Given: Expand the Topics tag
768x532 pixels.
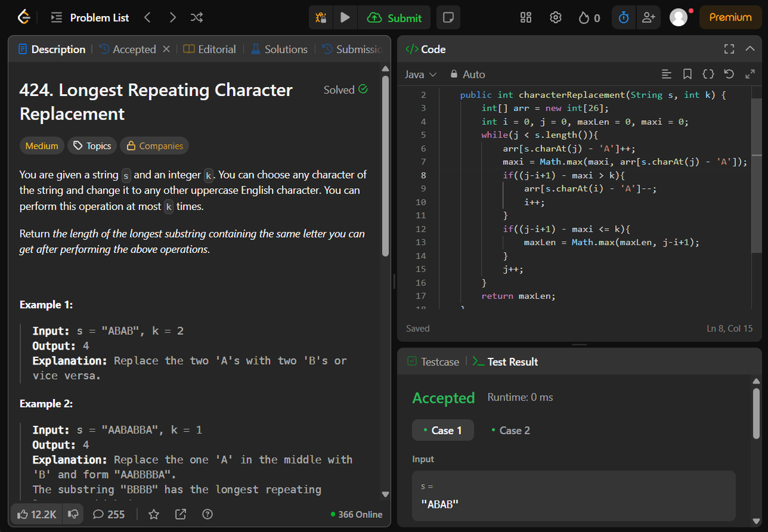Looking at the screenshot, I should pos(93,146).
